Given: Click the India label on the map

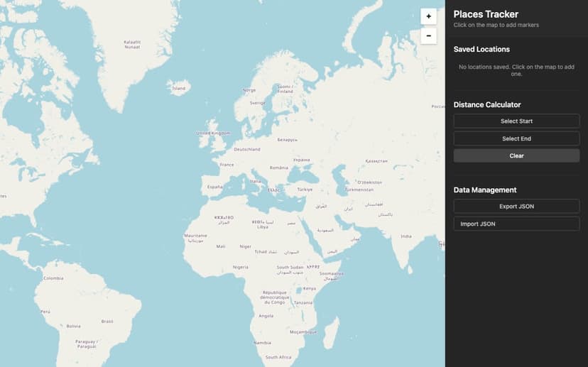Looking at the screenshot, I should point(406,236).
